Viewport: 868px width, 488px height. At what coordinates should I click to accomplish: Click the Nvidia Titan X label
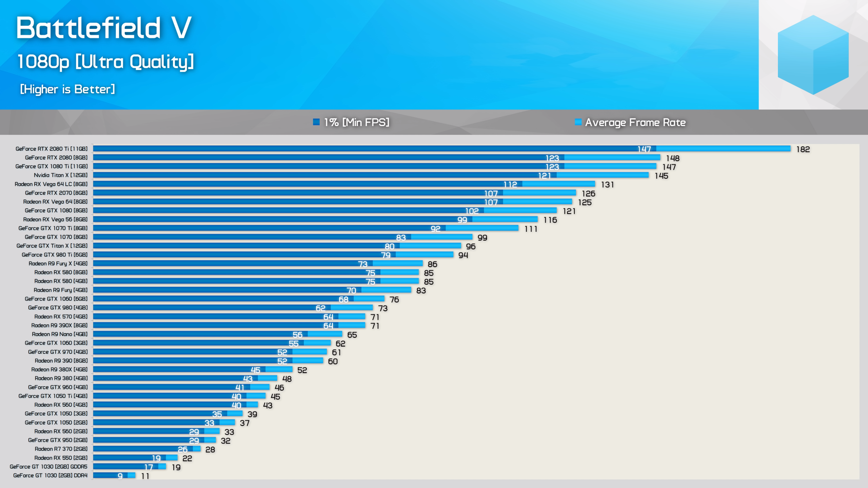(60, 175)
